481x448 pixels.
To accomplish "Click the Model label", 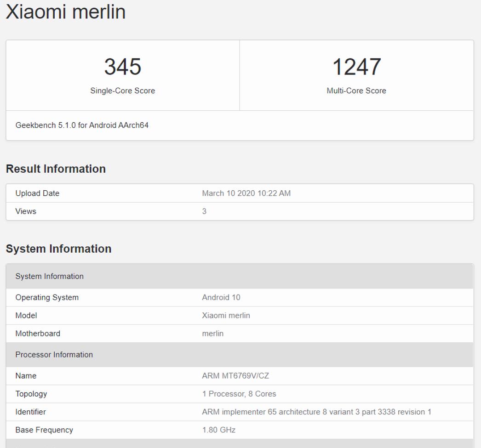I will point(26,316).
